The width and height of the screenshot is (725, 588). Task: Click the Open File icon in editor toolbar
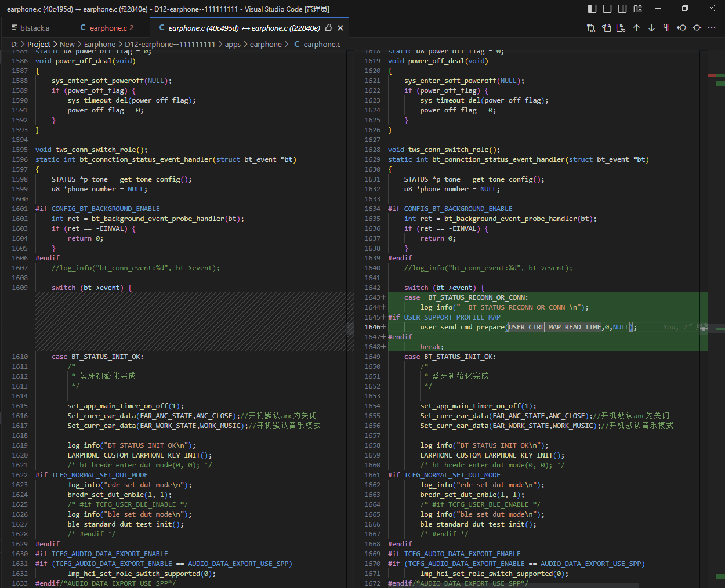coord(606,28)
